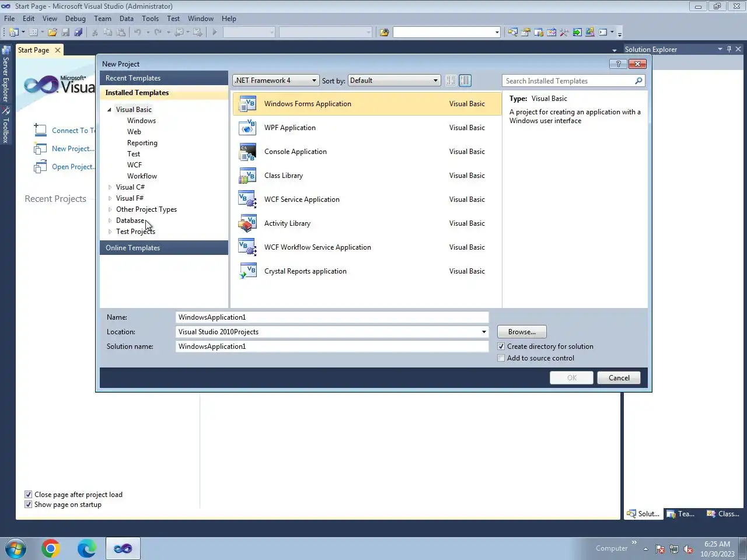The image size is (747, 560).
Task: Open the Recent Templates section
Action: coord(163,78)
